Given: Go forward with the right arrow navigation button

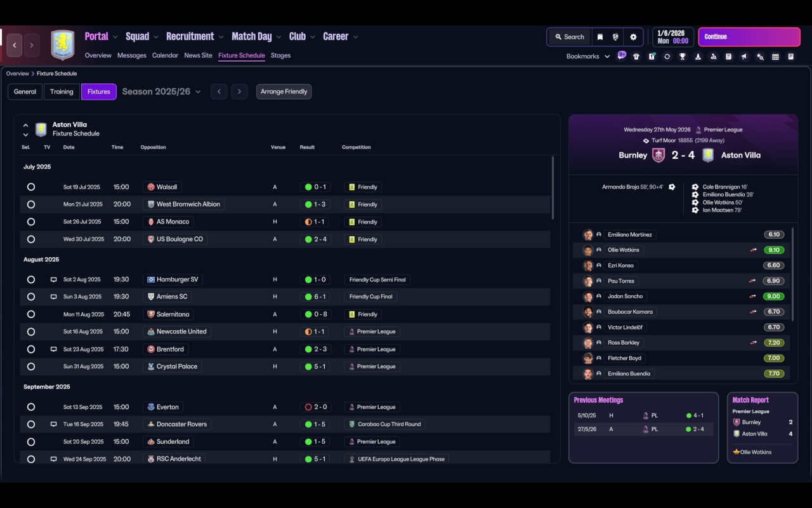Looking at the screenshot, I should tap(32, 45).
